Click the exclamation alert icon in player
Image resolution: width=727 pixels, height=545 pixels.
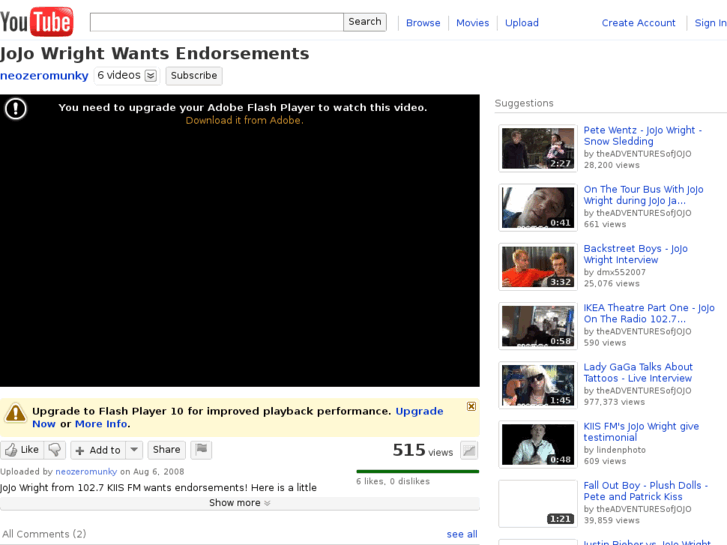(16, 109)
